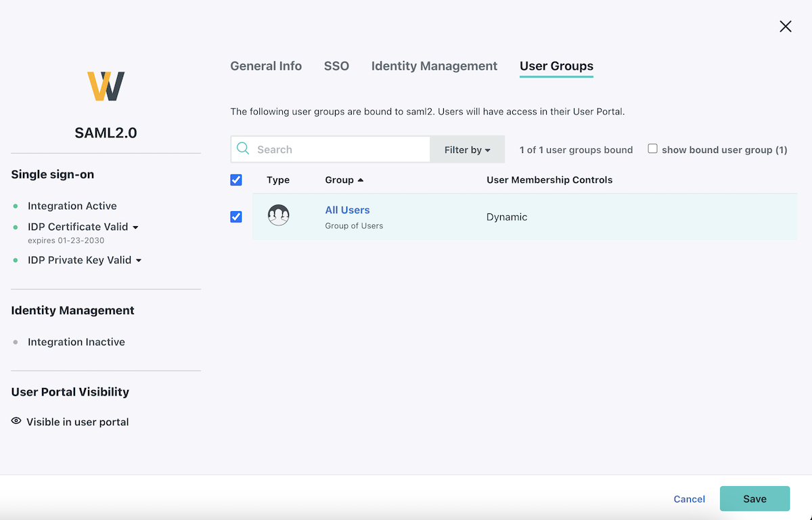Image resolution: width=812 pixels, height=520 pixels.
Task: Click the search magnifier icon
Action: click(x=243, y=149)
